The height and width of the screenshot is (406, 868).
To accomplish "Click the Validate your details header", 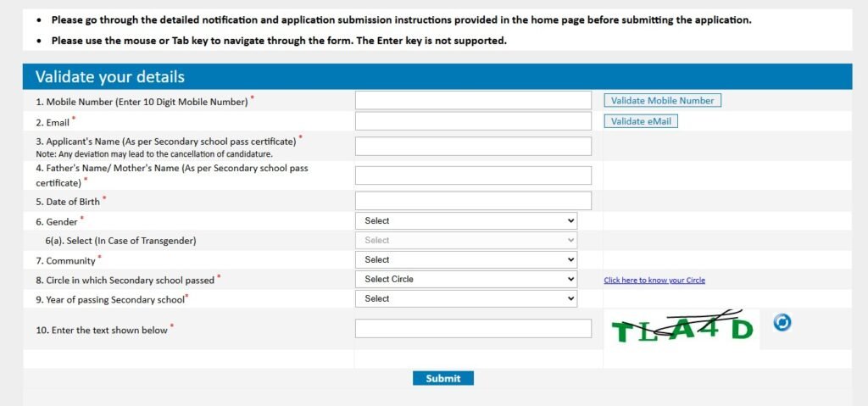I will pyautogui.click(x=109, y=76).
